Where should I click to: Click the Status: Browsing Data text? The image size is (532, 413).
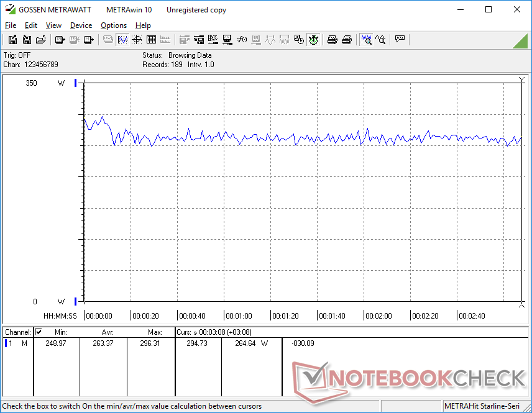click(177, 55)
